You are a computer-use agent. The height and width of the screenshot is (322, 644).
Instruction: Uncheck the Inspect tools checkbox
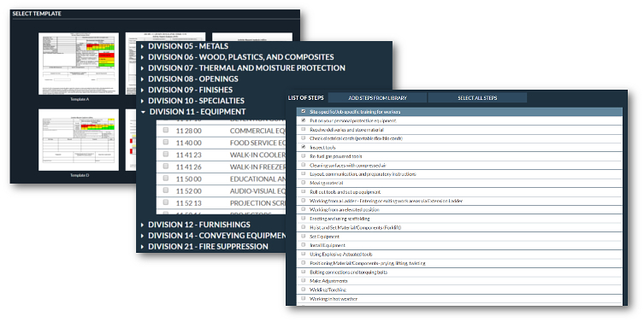[x=304, y=147]
